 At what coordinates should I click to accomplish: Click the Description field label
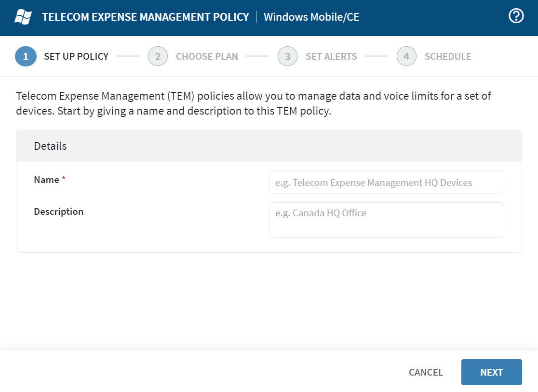click(x=58, y=211)
